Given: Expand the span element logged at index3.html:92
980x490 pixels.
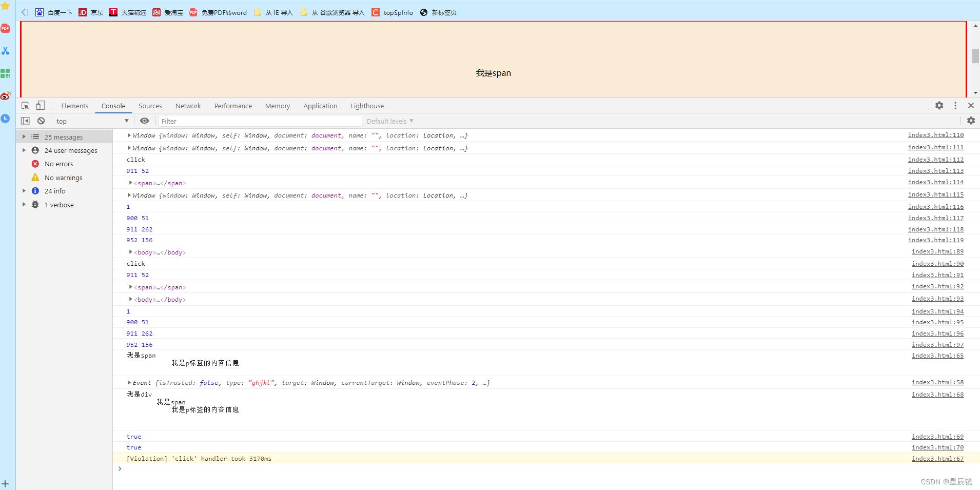Looking at the screenshot, I should tap(131, 287).
